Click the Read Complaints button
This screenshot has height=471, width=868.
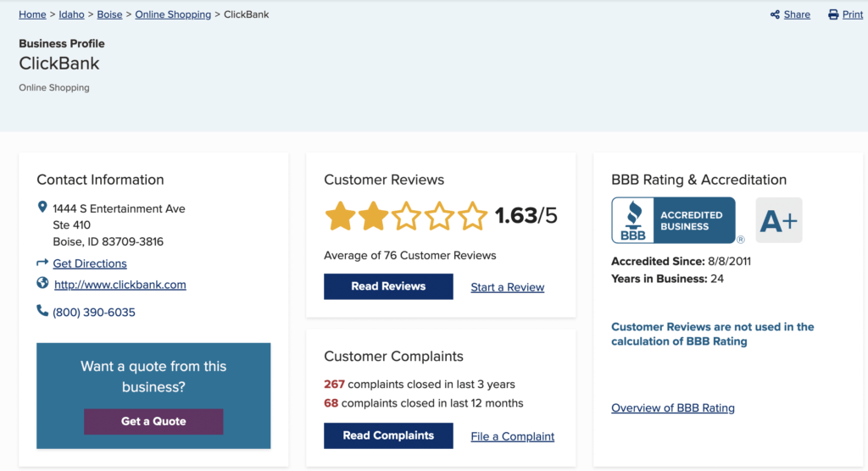388,435
